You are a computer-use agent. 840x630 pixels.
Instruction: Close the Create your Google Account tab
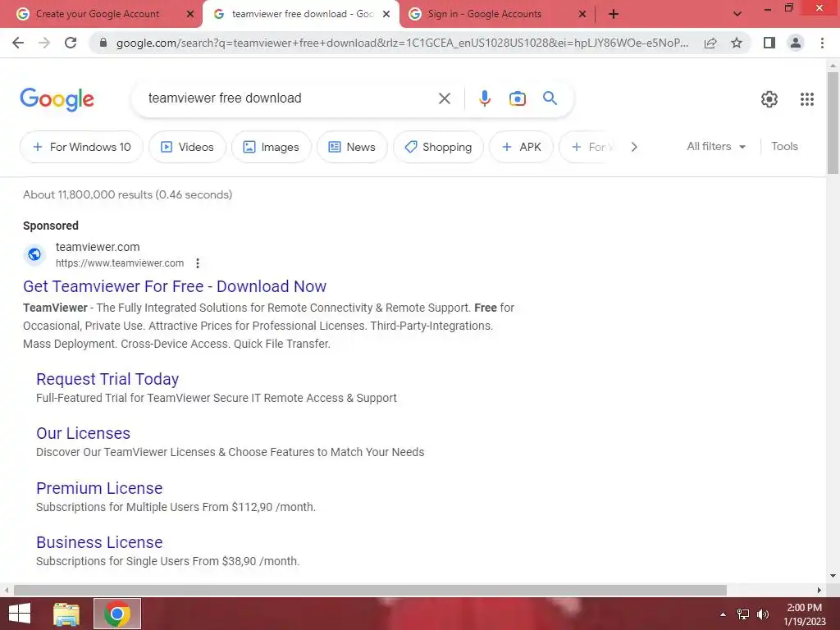coord(190,15)
